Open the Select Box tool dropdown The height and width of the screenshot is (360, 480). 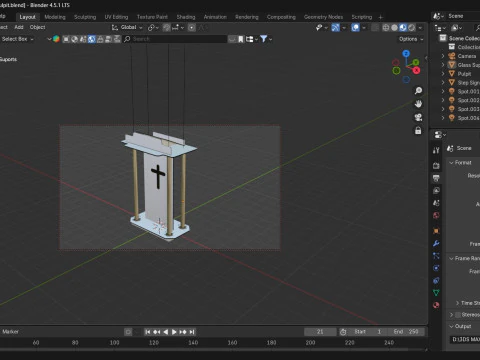[x=17, y=39]
